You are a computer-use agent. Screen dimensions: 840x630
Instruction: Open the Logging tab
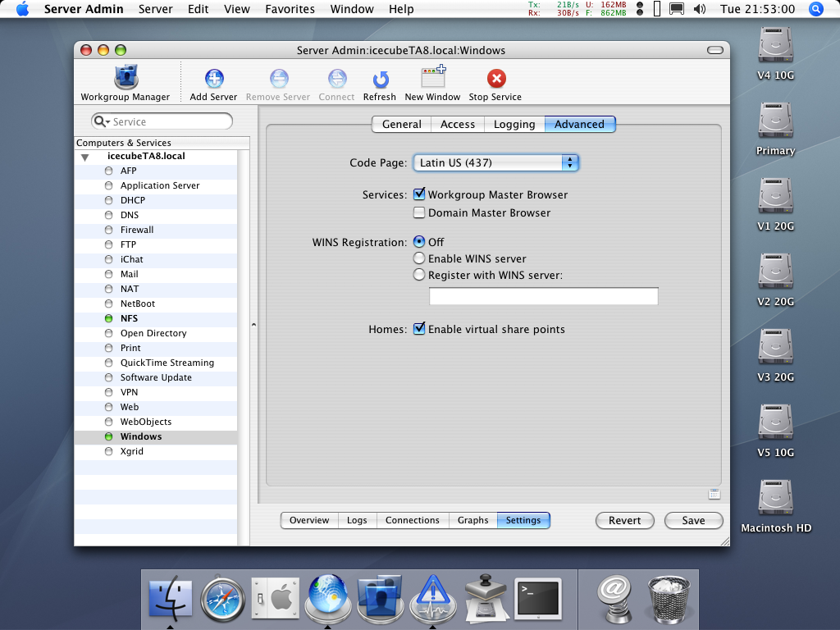(x=514, y=125)
